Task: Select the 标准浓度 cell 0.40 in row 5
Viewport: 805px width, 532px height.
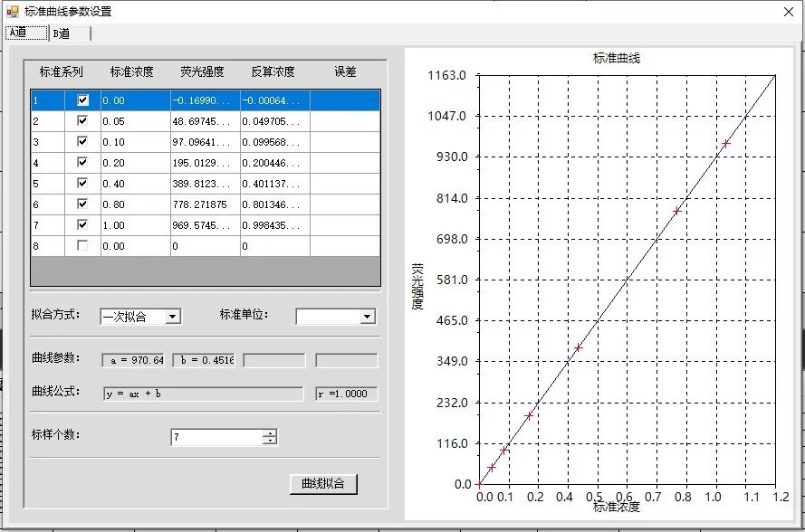Action: coord(136,184)
